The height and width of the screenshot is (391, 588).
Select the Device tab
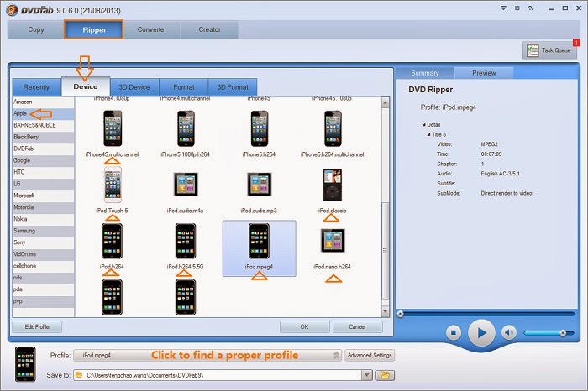click(x=86, y=86)
